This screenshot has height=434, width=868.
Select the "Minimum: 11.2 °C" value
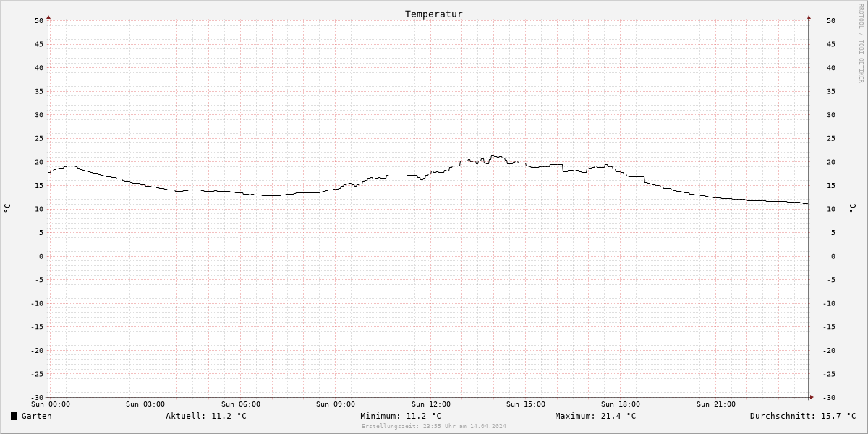(x=401, y=416)
